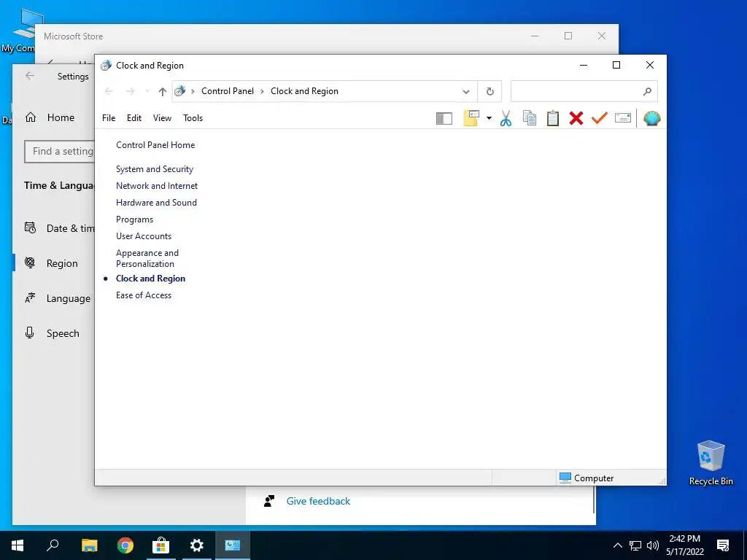Go up one level in Control Panel
747x560 pixels.
pyautogui.click(x=163, y=91)
